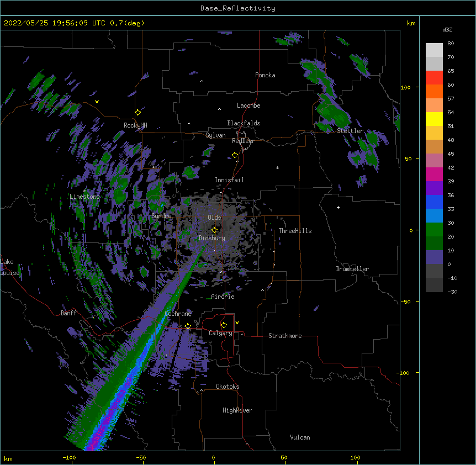Click the Drumheller label
The width and height of the screenshot is (476, 465).
click(352, 269)
